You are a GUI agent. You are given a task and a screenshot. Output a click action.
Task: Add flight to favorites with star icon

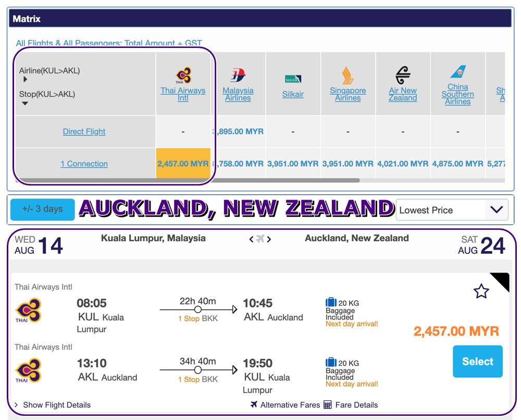pos(481,291)
